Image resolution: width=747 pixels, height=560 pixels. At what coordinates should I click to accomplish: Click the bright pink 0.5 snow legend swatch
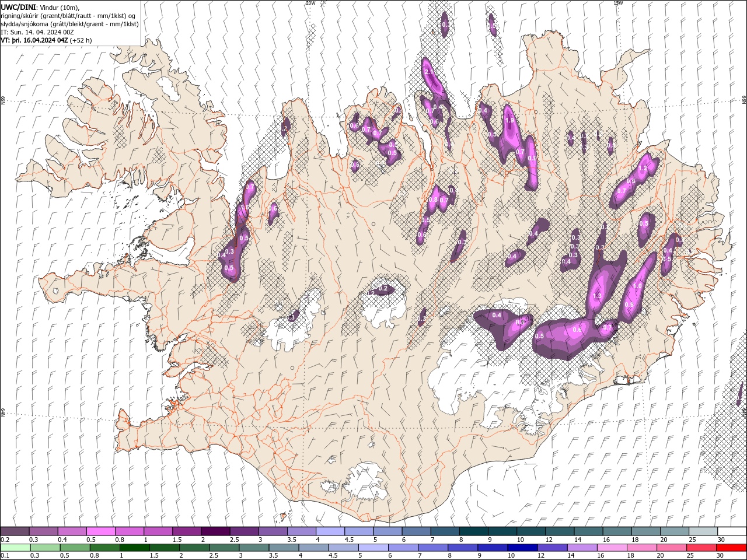coord(101,531)
